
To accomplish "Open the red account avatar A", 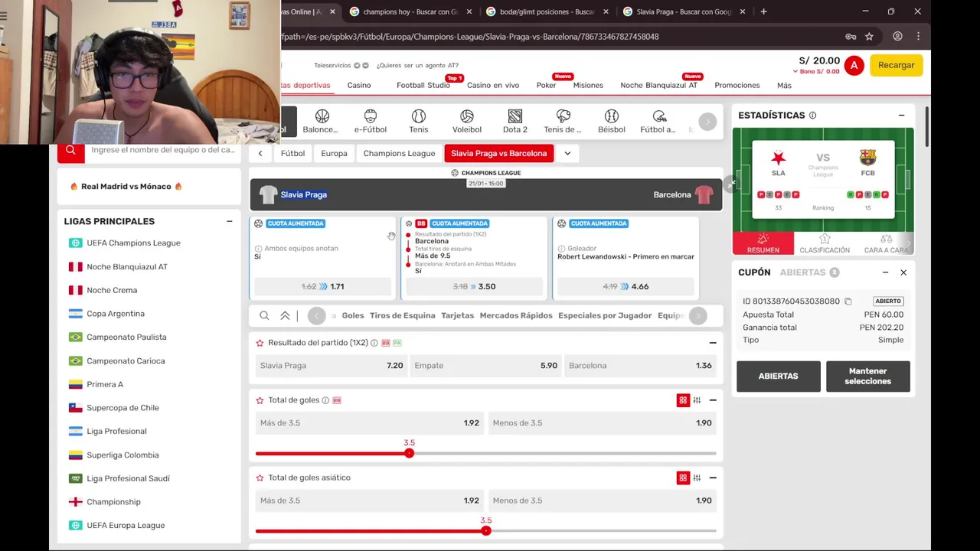I will click(x=854, y=66).
